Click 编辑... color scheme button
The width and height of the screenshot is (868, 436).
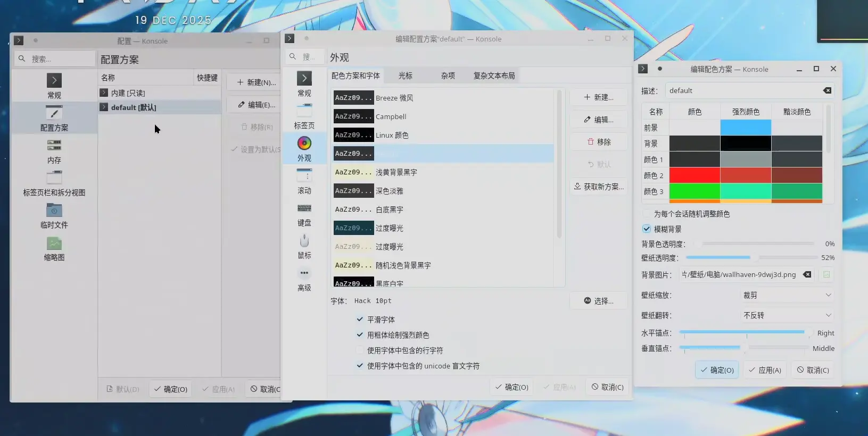tap(599, 120)
